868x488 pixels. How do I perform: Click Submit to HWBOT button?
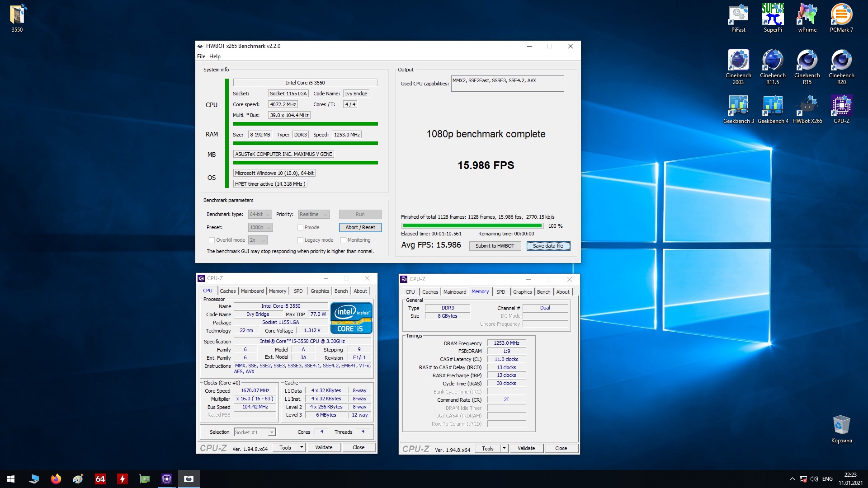coord(495,246)
